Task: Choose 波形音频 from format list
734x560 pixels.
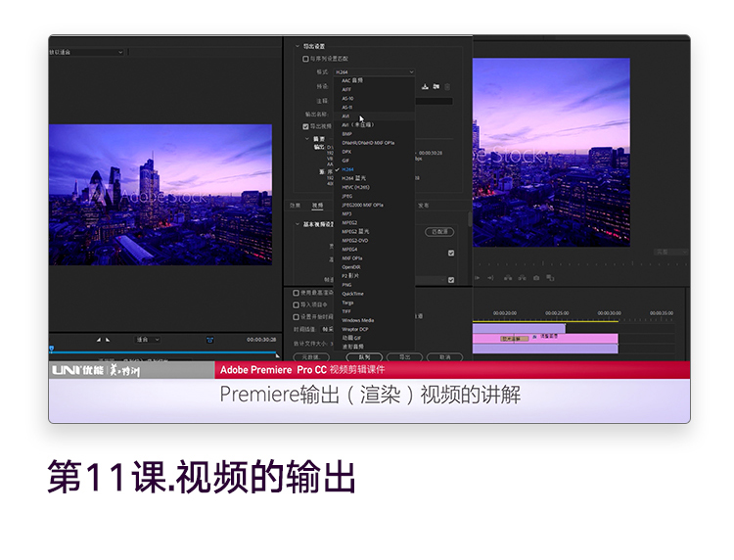Action: click(375, 347)
